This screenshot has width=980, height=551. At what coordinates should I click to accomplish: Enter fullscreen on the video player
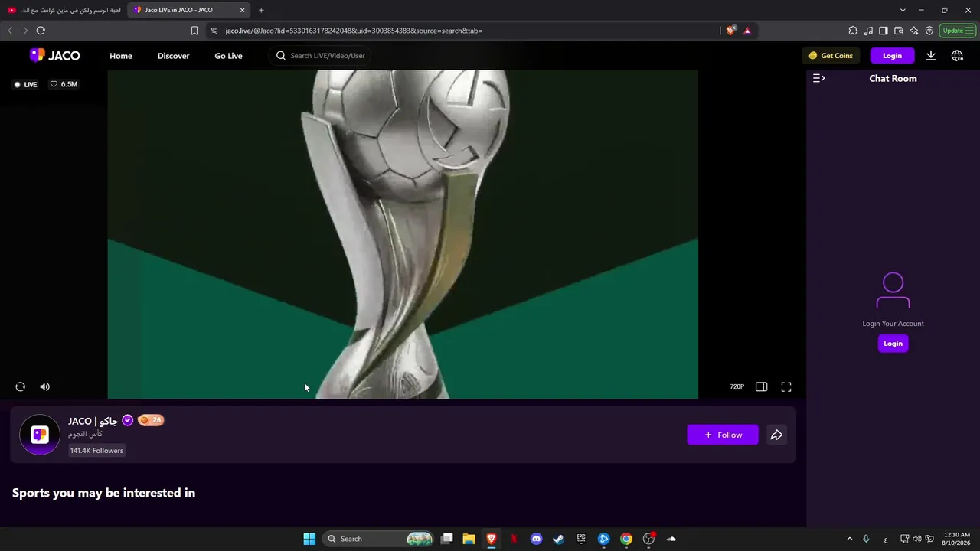coord(786,387)
